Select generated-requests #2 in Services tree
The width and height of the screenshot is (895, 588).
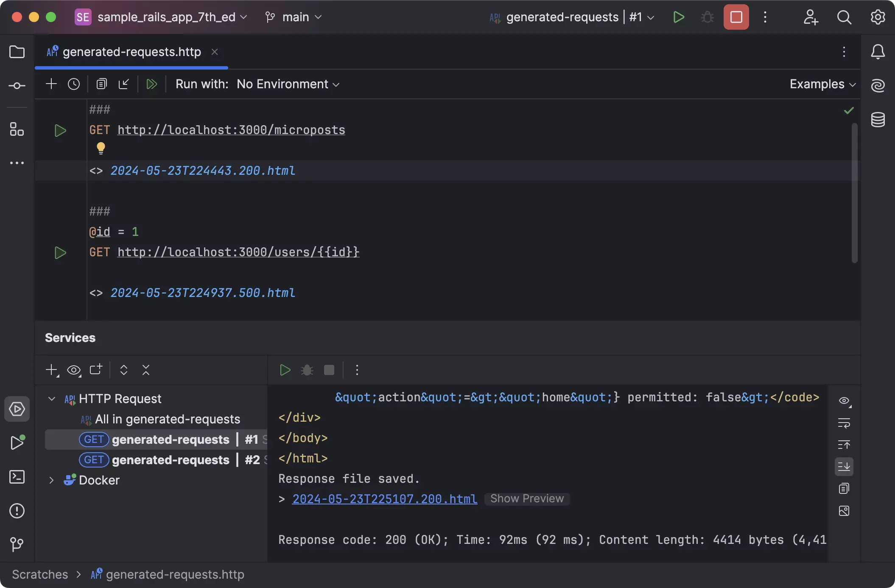171,460
